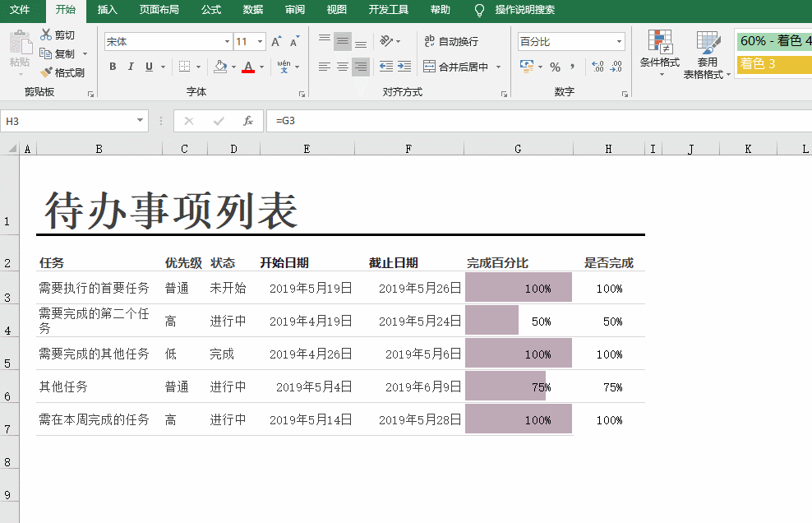812x523 pixels.
Task: Apply percent style button
Action: [x=555, y=67]
